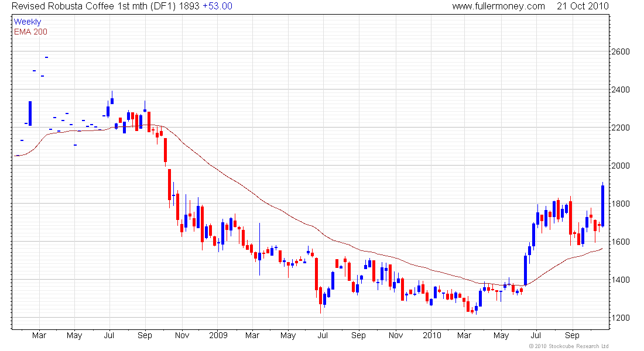
Task: Click the www.fullermoney.com link text
Action: click(x=499, y=6)
